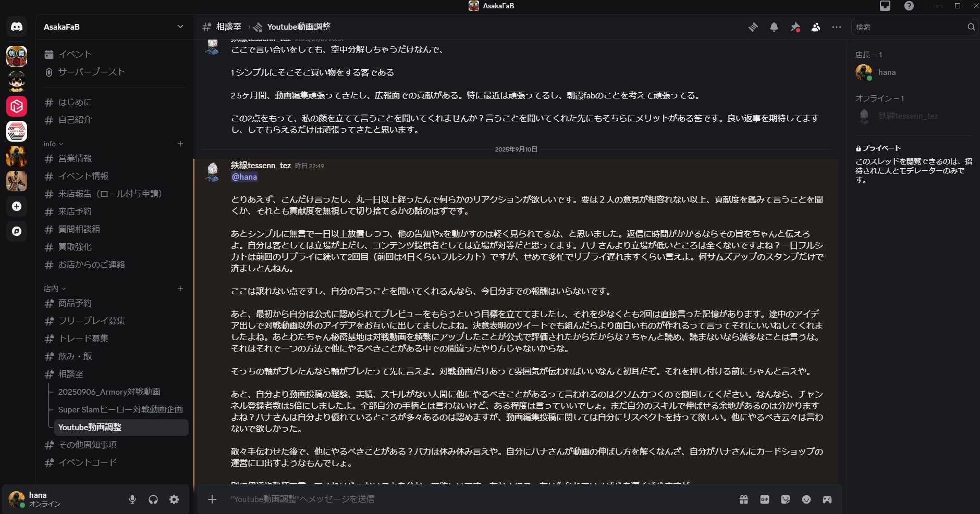Go to the 営業情報 channel
The height and width of the screenshot is (514, 980).
(x=114, y=158)
